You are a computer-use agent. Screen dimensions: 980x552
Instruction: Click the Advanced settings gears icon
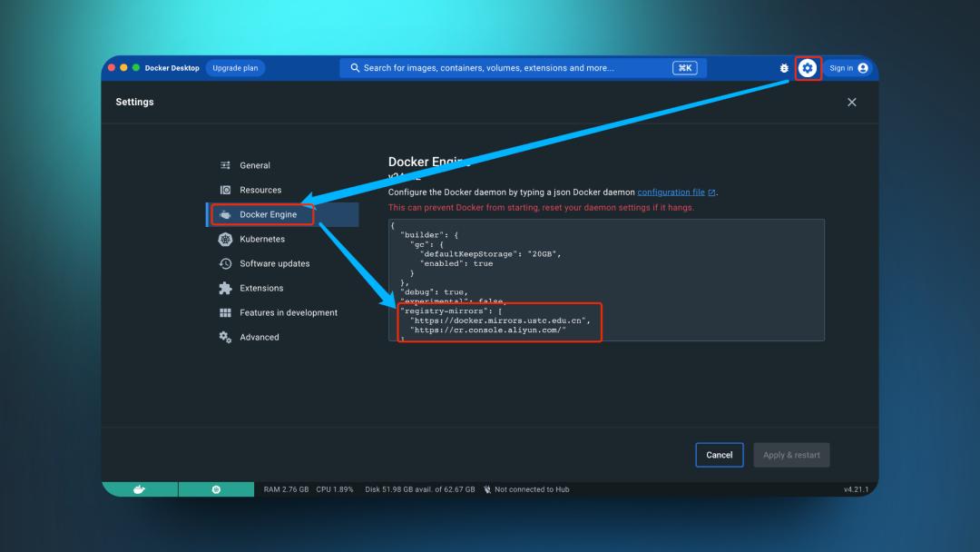click(226, 337)
